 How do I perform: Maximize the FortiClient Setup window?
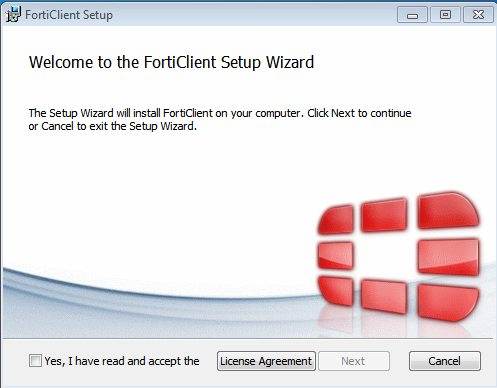tap(445, 15)
